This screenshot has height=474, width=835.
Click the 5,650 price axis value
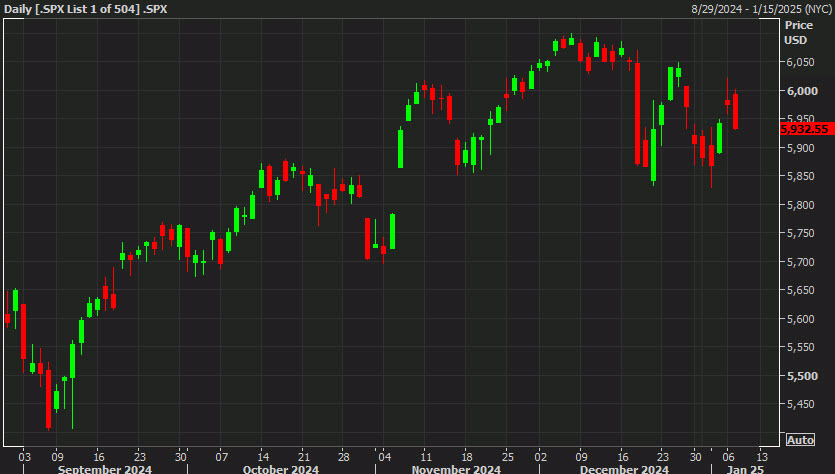coord(800,290)
